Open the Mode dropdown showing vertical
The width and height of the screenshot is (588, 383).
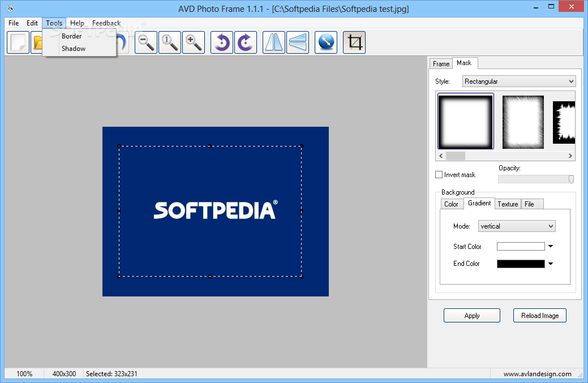click(x=517, y=226)
